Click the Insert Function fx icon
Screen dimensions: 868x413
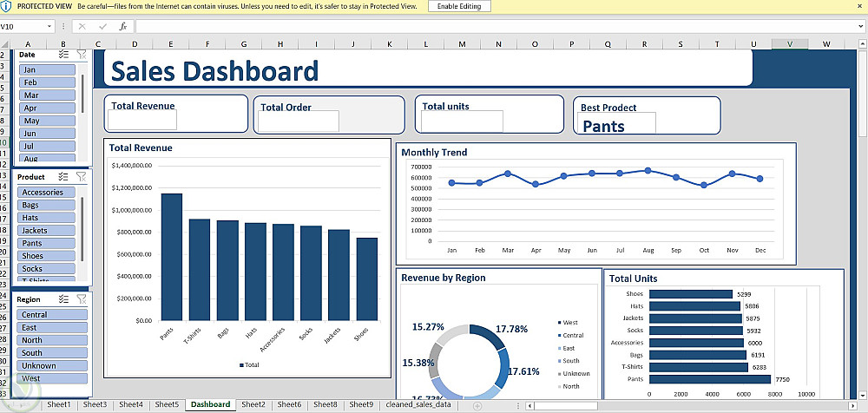123,26
